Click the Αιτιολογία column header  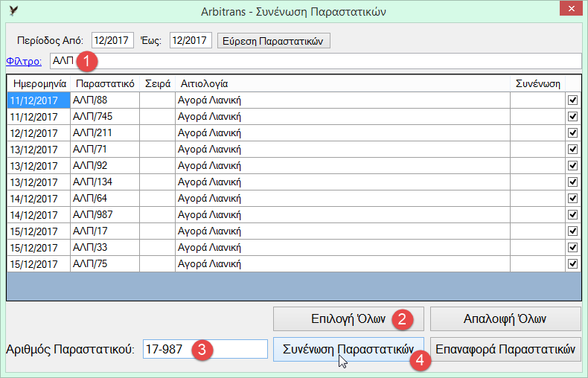[342, 83]
